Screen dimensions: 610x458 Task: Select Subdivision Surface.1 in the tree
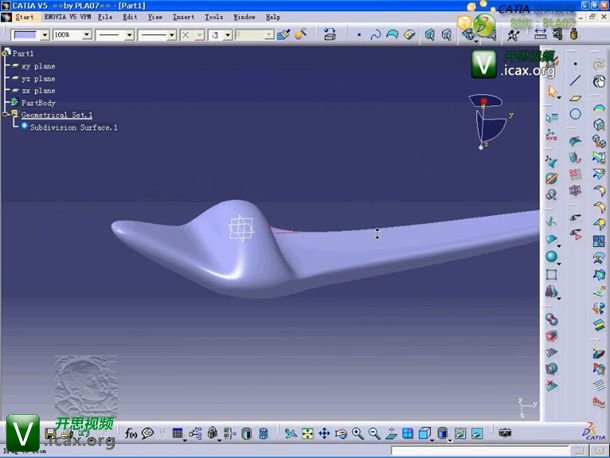pyautogui.click(x=73, y=128)
